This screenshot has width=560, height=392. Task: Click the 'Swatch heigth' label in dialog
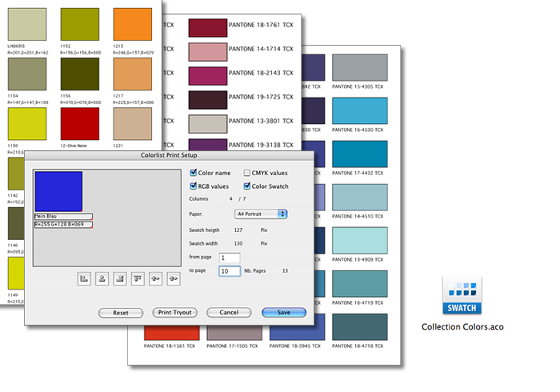(204, 230)
